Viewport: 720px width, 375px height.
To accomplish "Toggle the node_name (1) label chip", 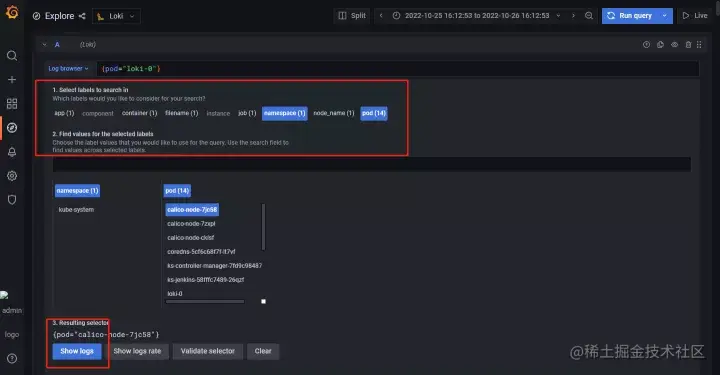I will (334, 113).
